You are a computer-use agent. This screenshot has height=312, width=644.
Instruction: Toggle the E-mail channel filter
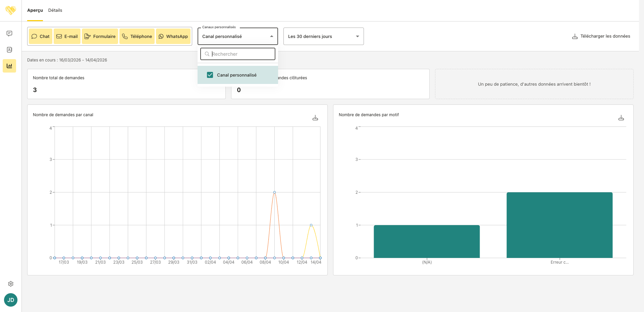pyautogui.click(x=67, y=36)
